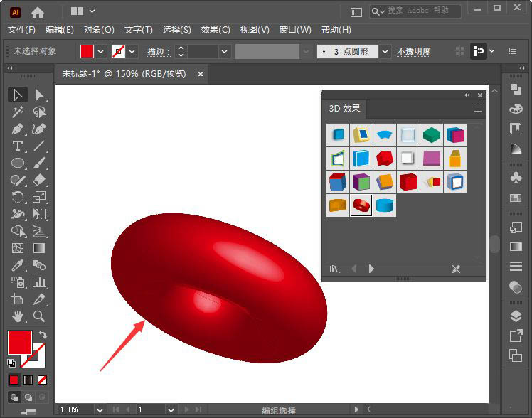Open the 窗口(W) menu

[295, 30]
